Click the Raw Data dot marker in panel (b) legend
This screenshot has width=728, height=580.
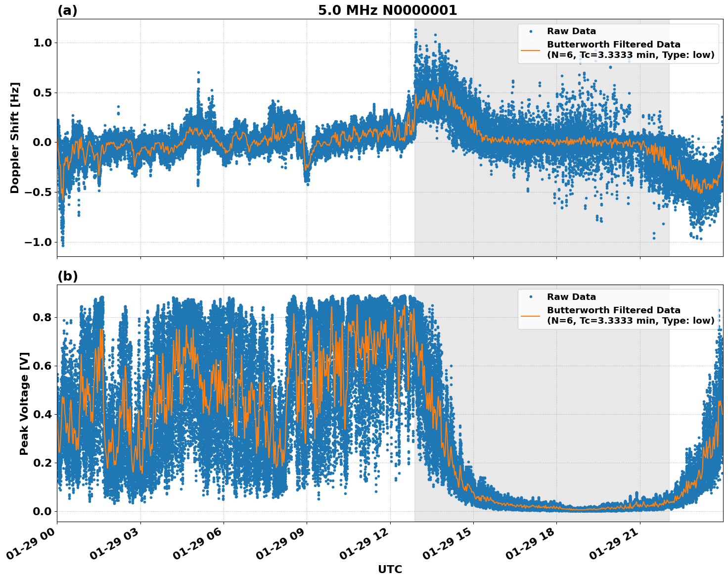pos(531,295)
